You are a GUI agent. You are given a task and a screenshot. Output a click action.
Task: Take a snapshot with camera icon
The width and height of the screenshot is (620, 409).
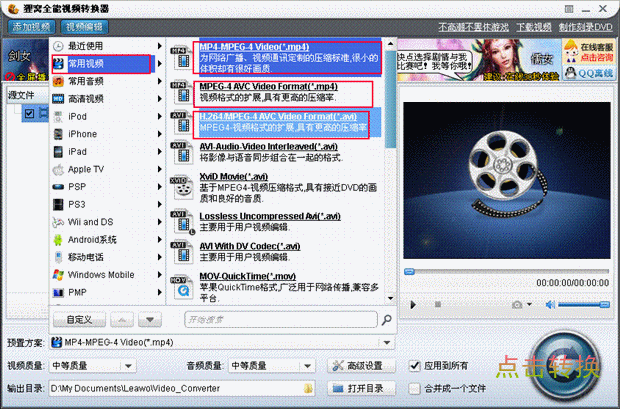click(517, 305)
